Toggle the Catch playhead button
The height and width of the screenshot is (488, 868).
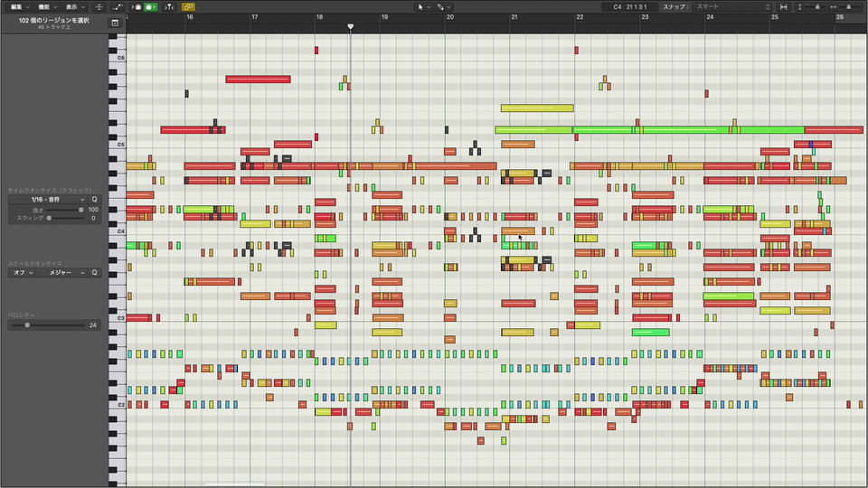pyautogui.click(x=169, y=7)
